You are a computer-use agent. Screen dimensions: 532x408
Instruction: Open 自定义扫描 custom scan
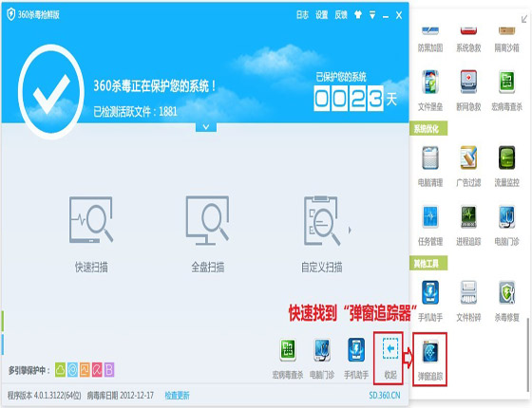click(x=322, y=233)
